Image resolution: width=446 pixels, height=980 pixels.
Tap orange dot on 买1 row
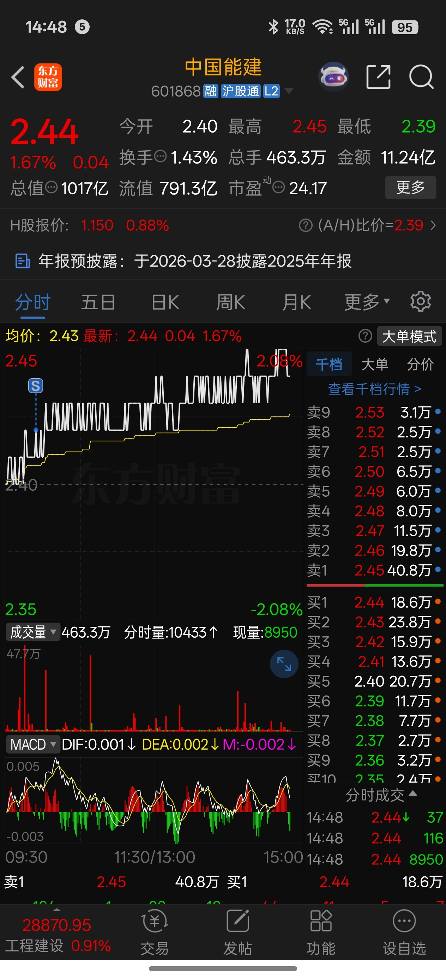pyautogui.click(x=438, y=601)
